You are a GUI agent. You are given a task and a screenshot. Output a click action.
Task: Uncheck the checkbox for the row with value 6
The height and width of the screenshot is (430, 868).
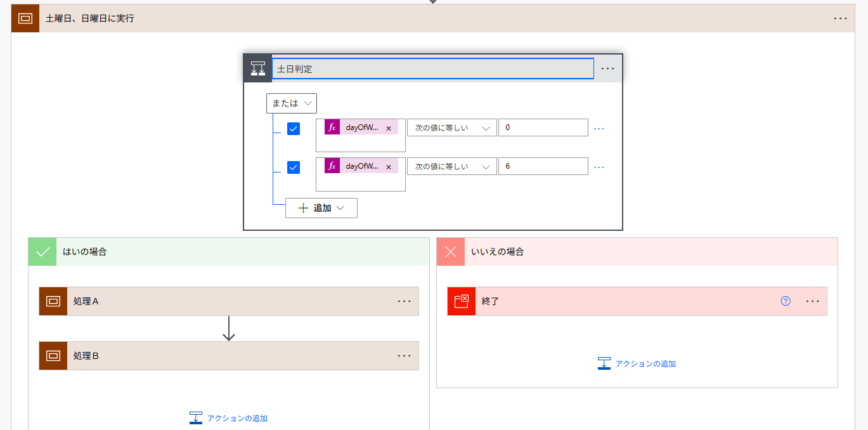(x=294, y=167)
